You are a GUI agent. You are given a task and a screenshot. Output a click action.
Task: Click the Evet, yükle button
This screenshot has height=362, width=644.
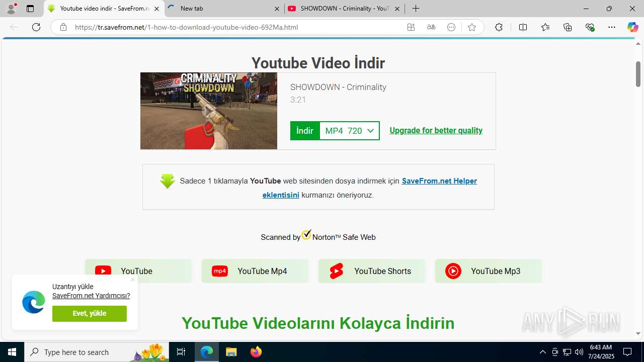[x=90, y=313]
